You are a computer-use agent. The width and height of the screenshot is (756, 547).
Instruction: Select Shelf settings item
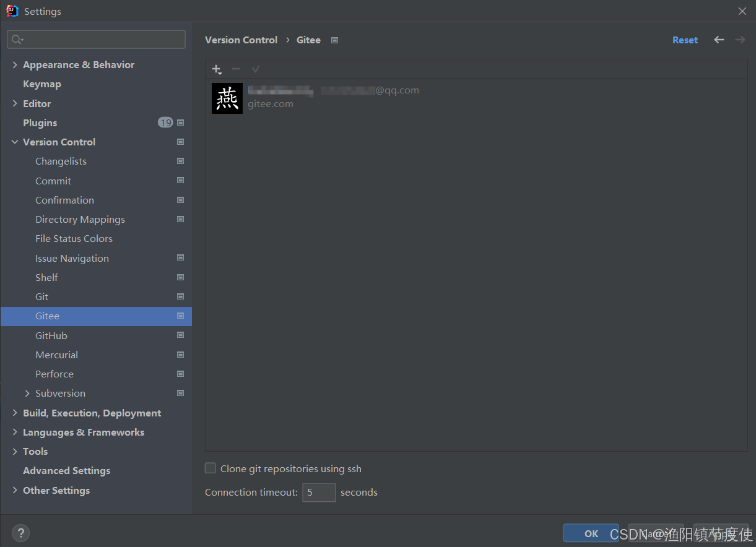click(x=46, y=277)
